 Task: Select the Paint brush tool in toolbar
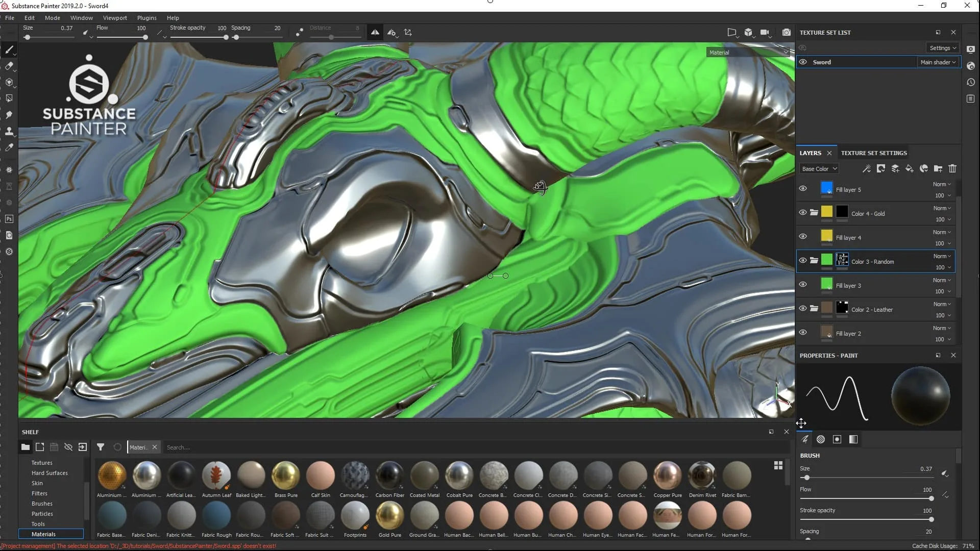(9, 50)
